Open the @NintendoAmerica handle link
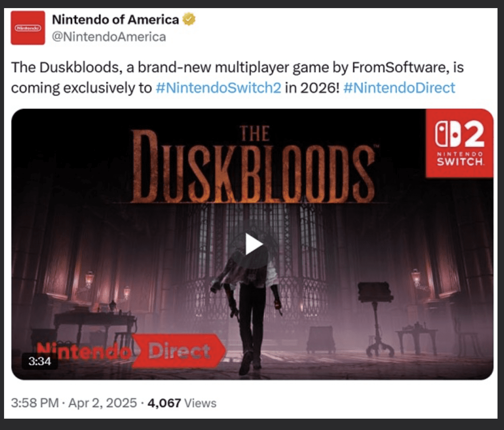Viewport: 504px width, 430px height. 109,37
